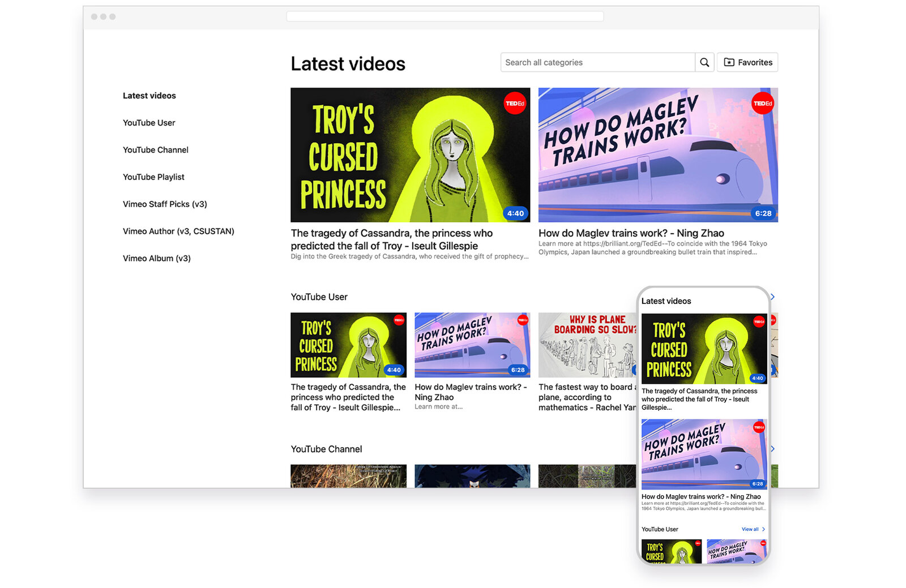Select Latest videos in the sidebar

[x=149, y=96]
